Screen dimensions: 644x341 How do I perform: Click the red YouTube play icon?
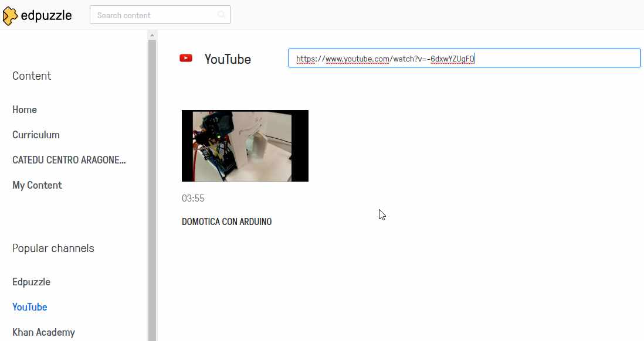coord(186,58)
